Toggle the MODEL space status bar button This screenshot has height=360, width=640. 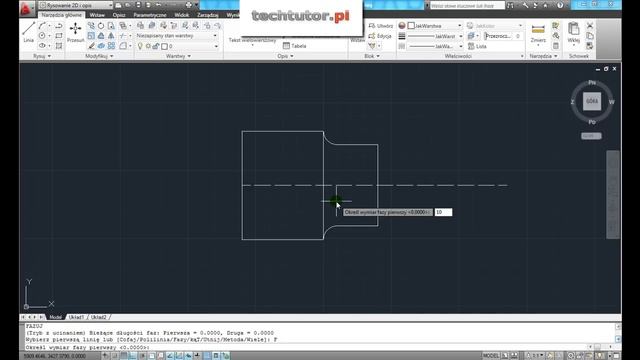pyautogui.click(x=491, y=356)
